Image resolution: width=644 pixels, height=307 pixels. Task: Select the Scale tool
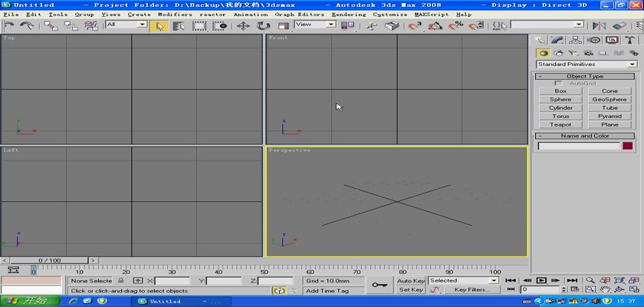pos(284,26)
